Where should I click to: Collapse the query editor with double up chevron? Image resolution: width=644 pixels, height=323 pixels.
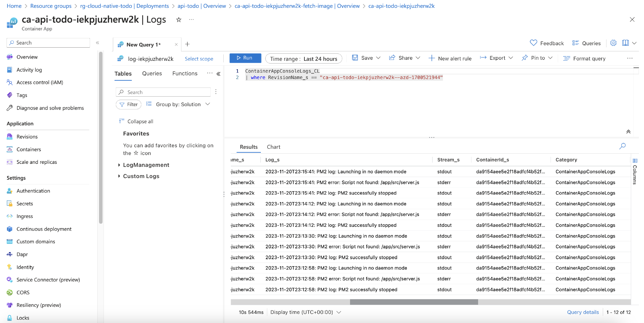click(628, 132)
